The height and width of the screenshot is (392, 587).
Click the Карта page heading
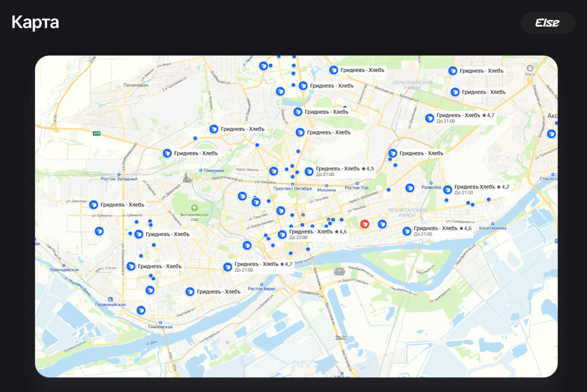tap(35, 22)
